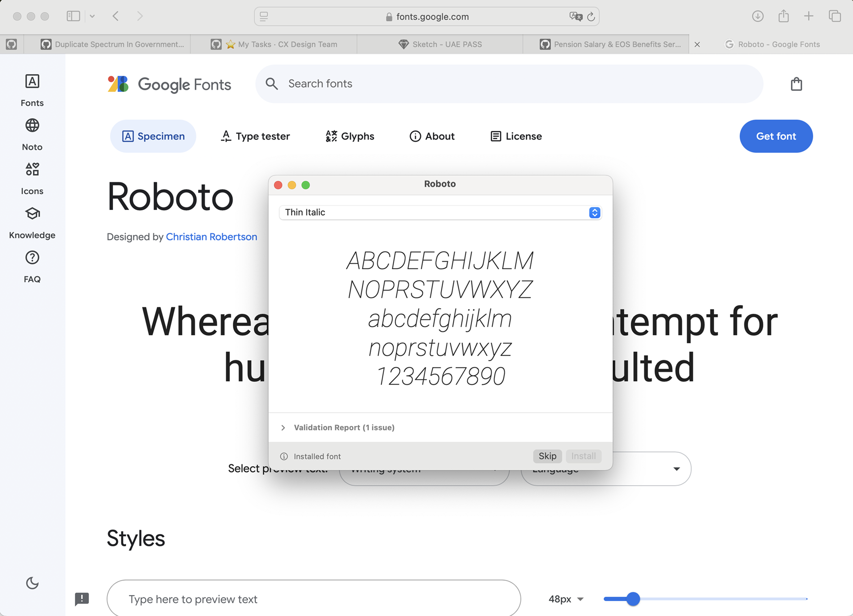Open Christian Robertson designer link
853x616 pixels.
pyautogui.click(x=211, y=236)
